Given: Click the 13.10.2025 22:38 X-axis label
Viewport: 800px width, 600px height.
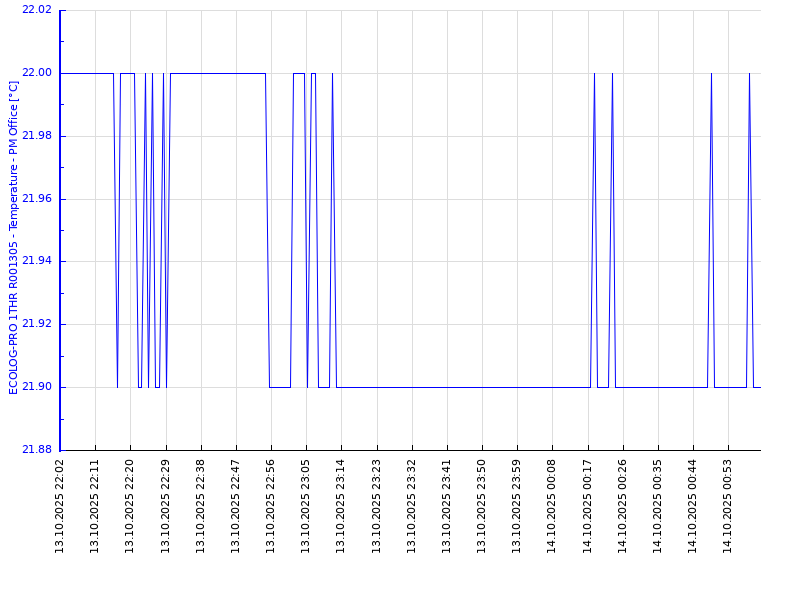Looking at the screenshot, I should 201,506.
